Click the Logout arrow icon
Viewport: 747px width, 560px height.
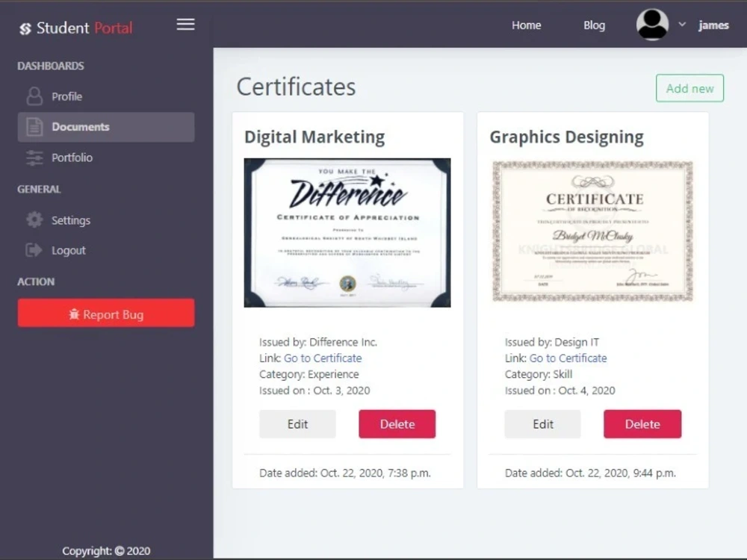click(34, 250)
